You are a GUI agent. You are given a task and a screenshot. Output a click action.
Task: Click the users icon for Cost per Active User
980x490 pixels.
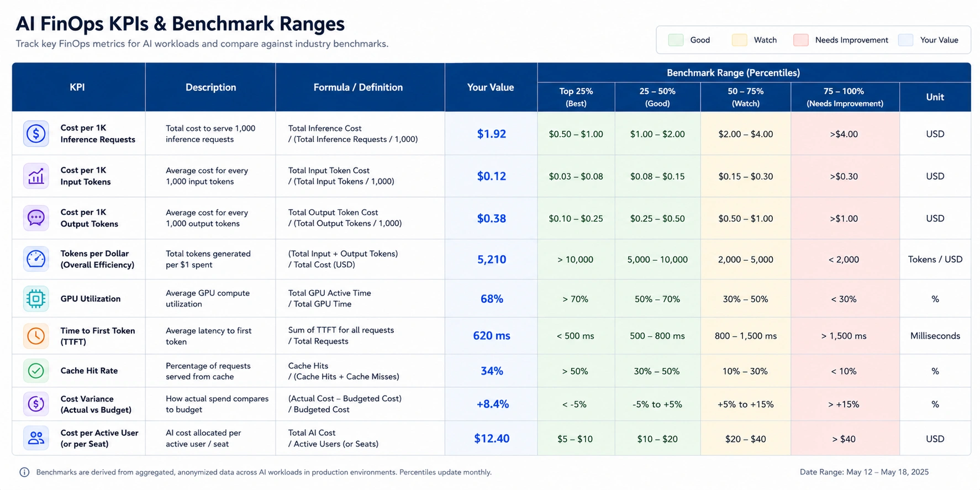36,438
